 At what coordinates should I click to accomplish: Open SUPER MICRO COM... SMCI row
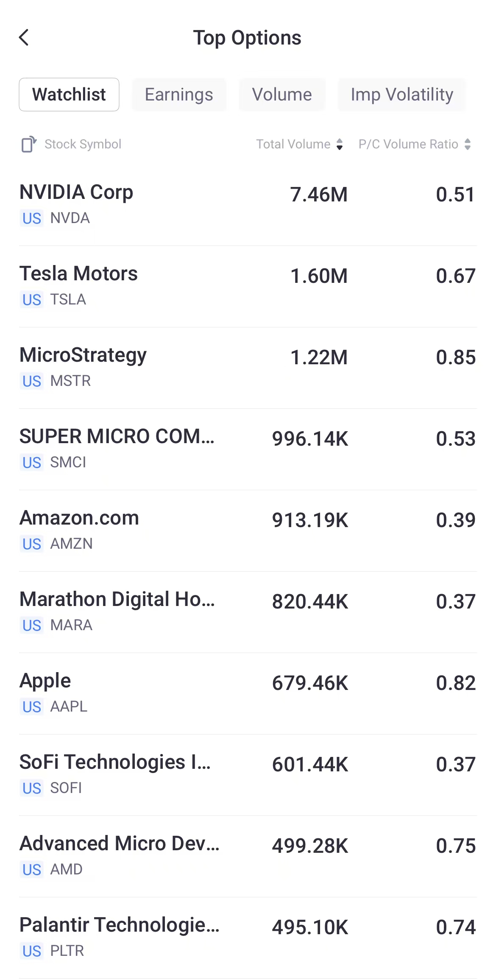(248, 449)
